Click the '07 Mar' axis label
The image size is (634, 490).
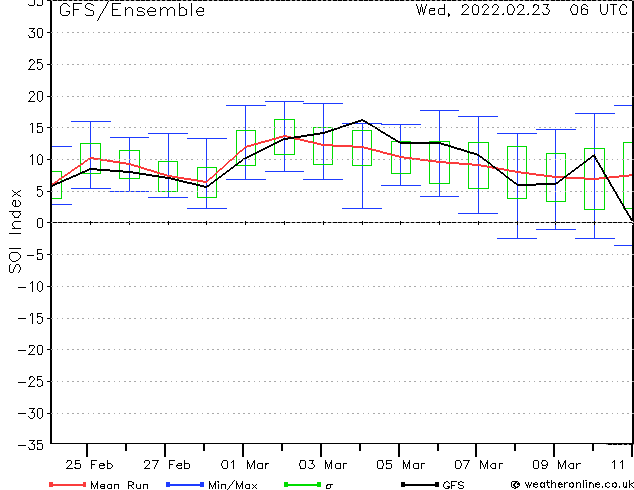point(478,465)
